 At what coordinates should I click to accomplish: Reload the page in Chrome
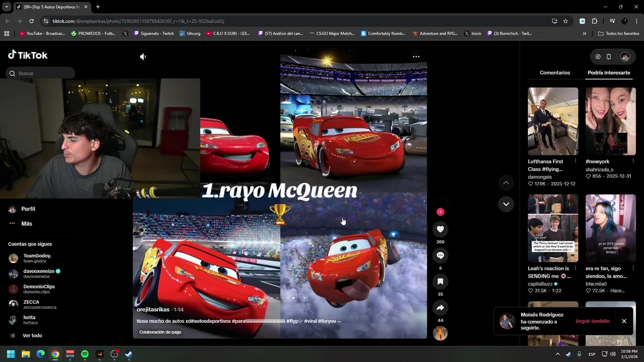[31, 21]
